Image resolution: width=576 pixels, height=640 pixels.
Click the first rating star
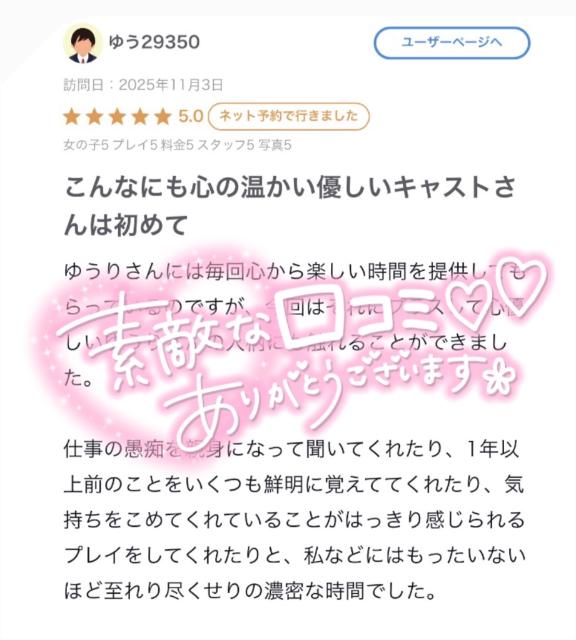coord(72,117)
